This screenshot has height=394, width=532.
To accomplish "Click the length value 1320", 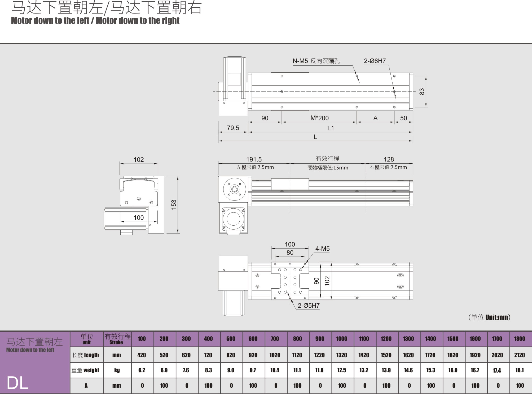I will point(342,355).
